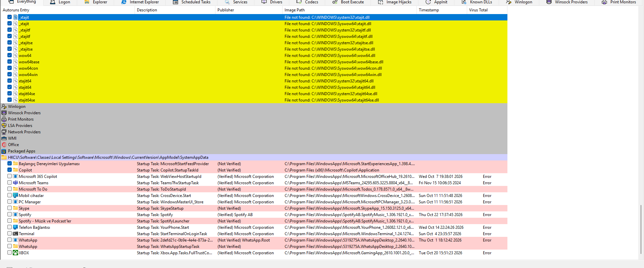This screenshot has width=644, height=268.
Task: Click the Print Monitors category icon in list
Action: pos(4,119)
